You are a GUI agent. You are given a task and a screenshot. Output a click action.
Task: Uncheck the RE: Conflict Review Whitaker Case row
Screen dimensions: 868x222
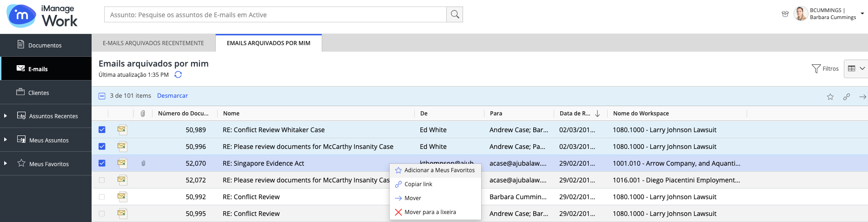(x=102, y=130)
